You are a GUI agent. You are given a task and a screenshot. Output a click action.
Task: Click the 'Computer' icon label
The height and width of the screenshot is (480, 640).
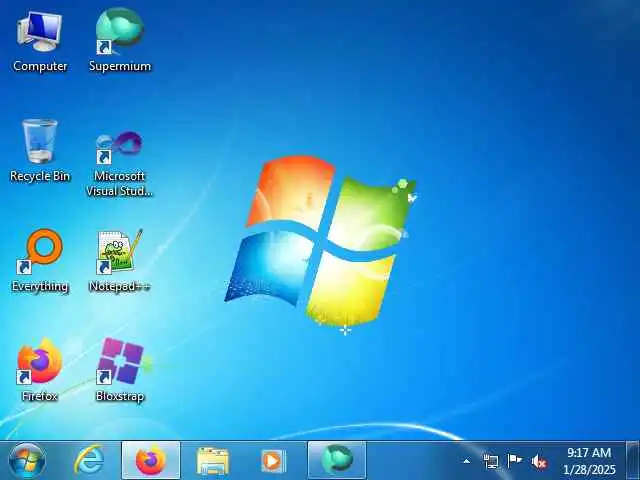(40, 66)
